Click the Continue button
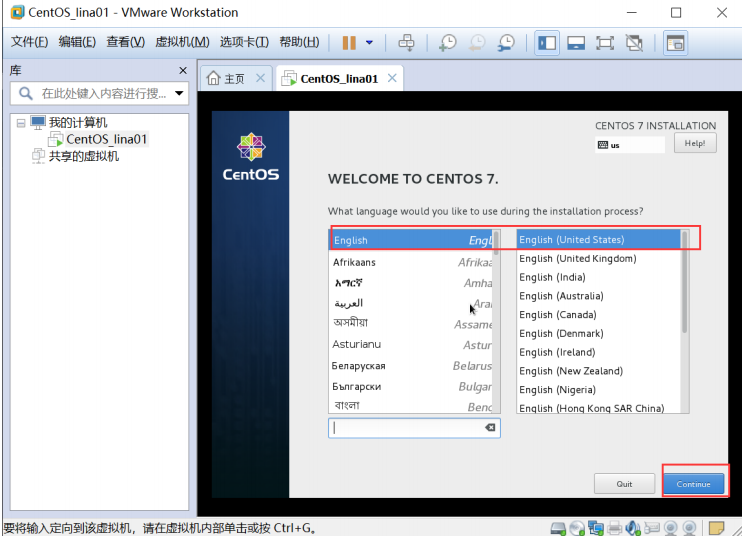 [693, 483]
